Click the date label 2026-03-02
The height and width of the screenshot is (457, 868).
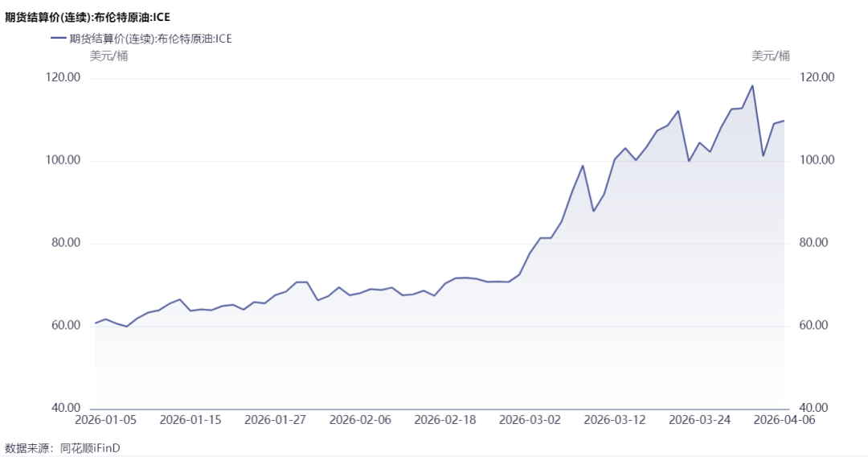530,420
